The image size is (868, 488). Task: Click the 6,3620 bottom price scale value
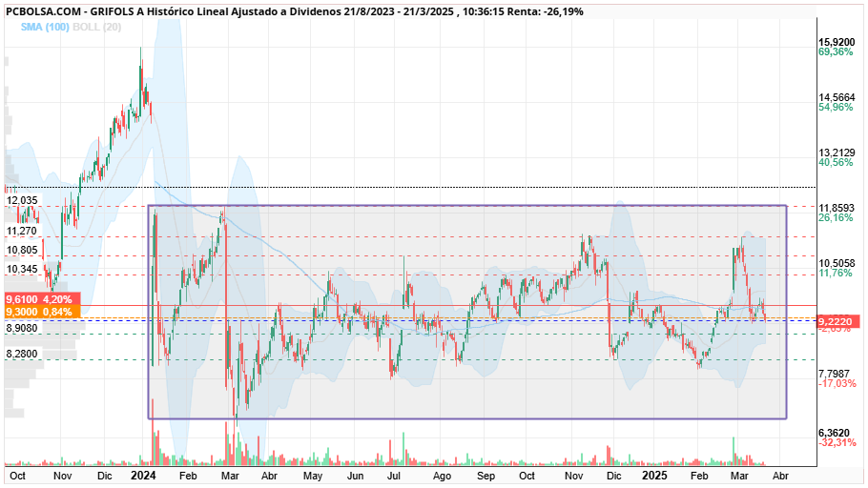837,433
